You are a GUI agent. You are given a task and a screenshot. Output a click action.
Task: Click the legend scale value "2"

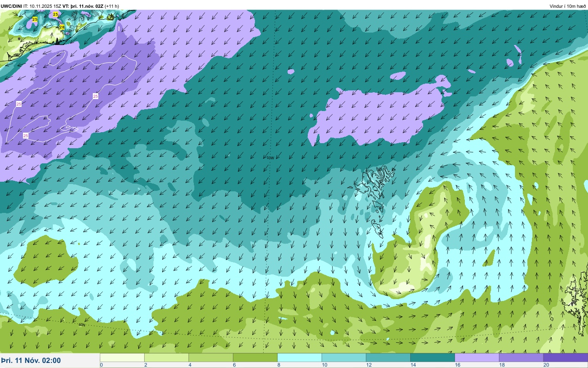[x=145, y=365]
